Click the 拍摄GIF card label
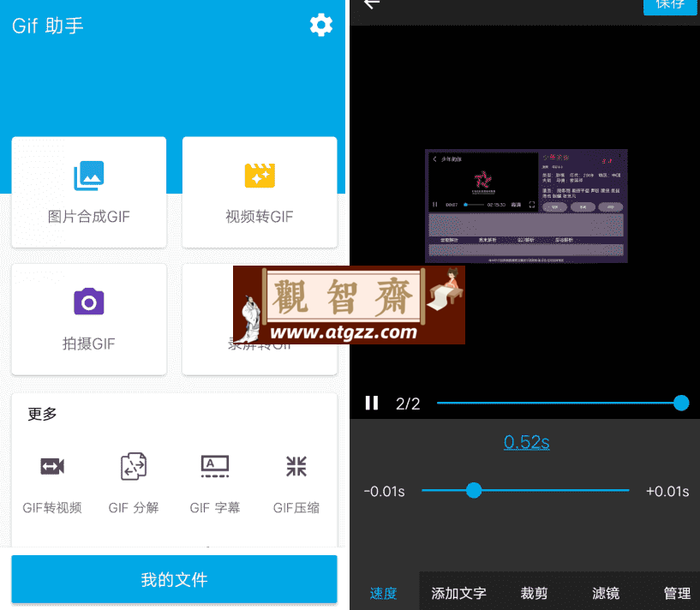 pyautogui.click(x=89, y=344)
